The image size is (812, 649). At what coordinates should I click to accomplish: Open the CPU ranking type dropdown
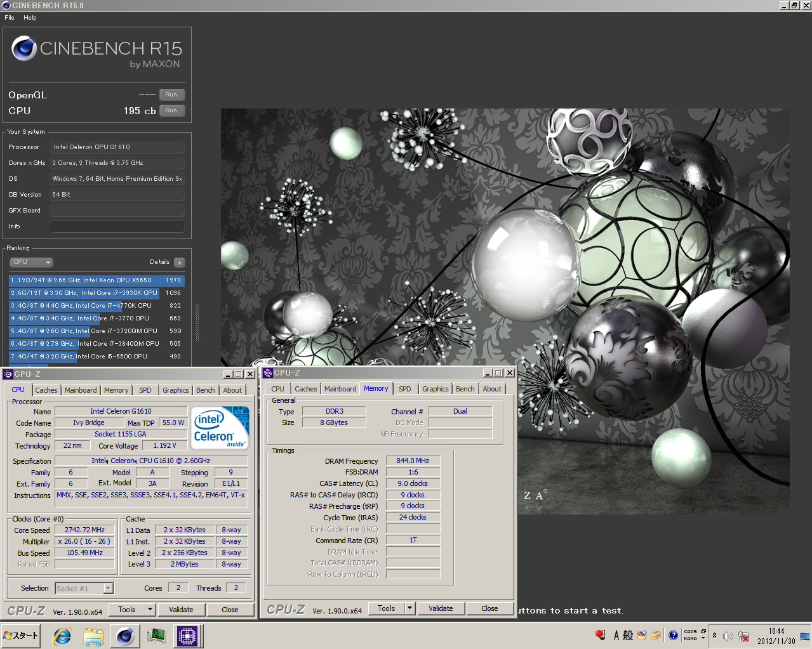(x=31, y=262)
